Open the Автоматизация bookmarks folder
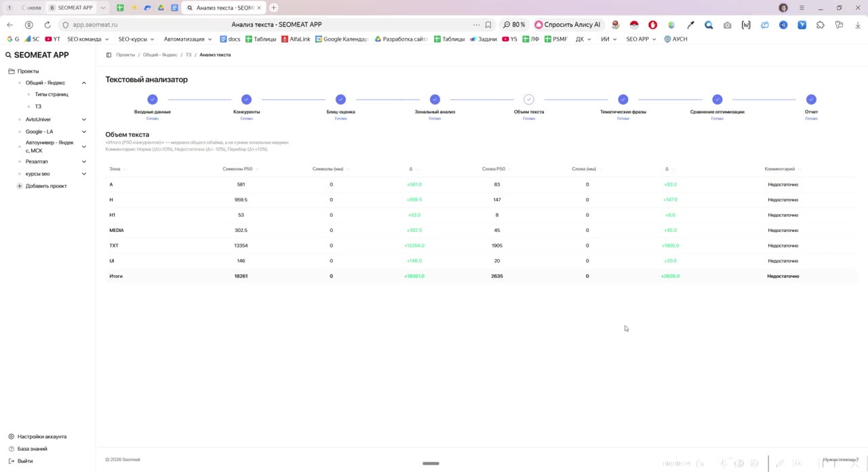This screenshot has width=868, height=472. [188, 39]
